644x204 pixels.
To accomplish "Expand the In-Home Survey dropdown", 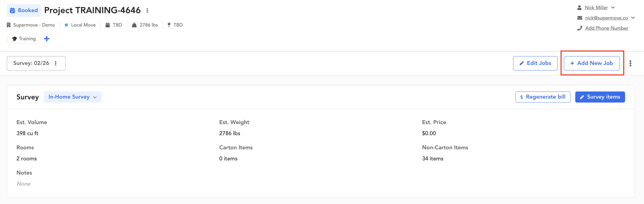I will pos(73,97).
